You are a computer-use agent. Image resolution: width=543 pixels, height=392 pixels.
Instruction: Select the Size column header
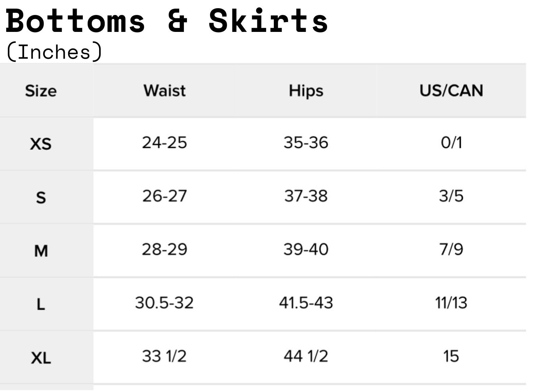[x=41, y=91]
